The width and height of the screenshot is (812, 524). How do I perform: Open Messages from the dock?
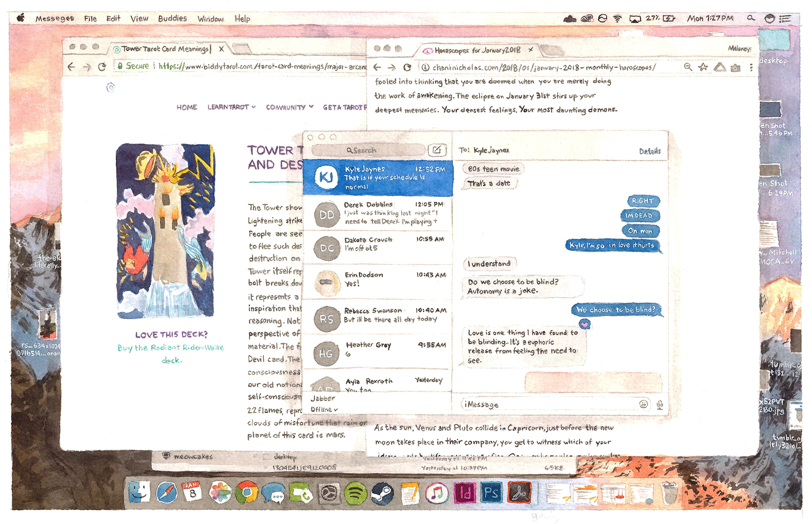click(273, 493)
